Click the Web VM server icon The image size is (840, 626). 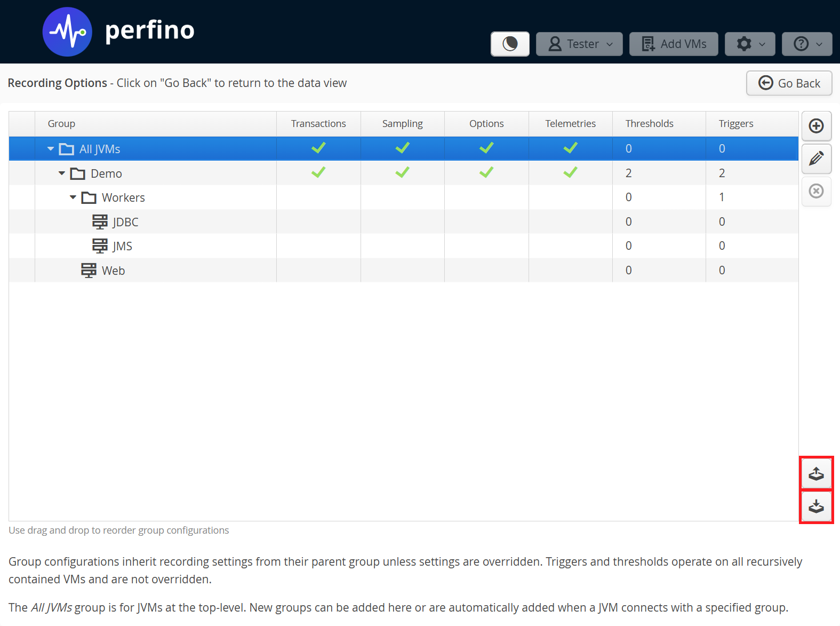(x=89, y=271)
